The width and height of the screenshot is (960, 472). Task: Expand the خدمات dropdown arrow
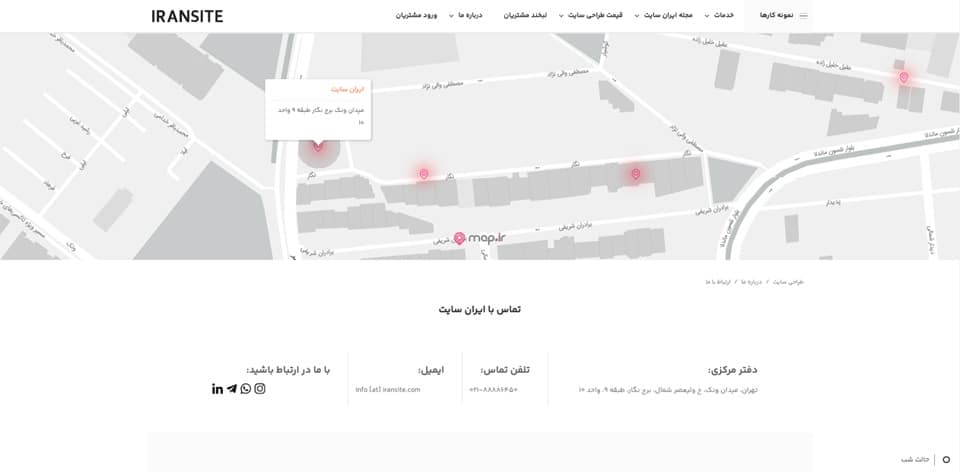707,17
